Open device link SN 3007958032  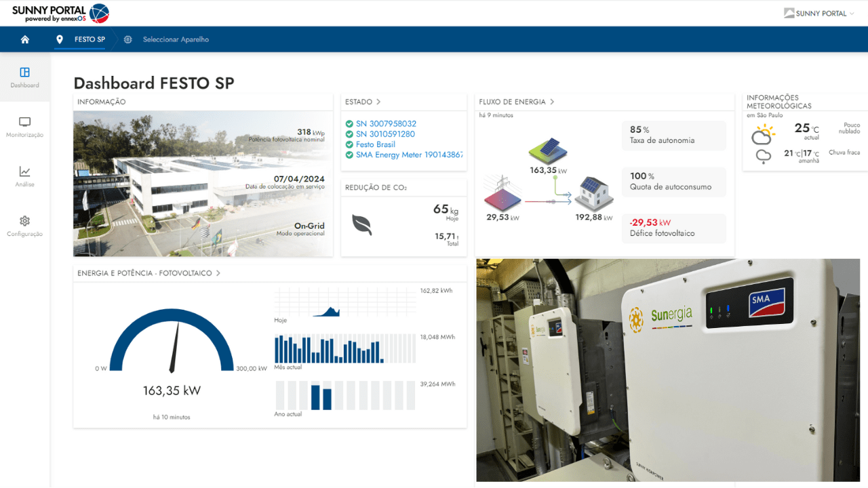click(386, 123)
